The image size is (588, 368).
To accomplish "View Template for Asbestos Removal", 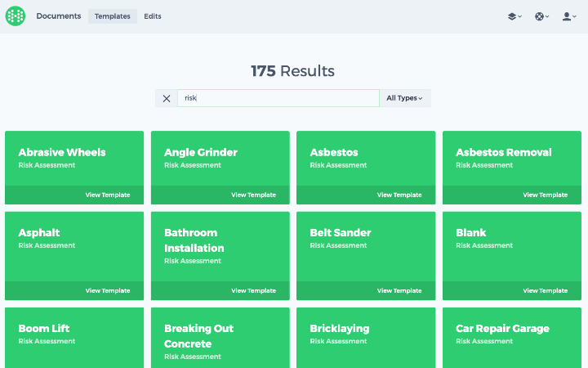I will [x=546, y=195].
